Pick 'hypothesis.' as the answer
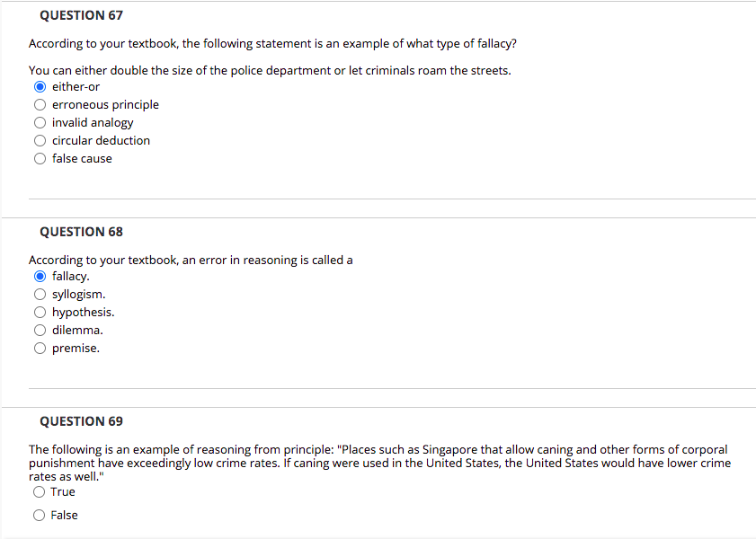The height and width of the screenshot is (539, 756). coord(40,313)
